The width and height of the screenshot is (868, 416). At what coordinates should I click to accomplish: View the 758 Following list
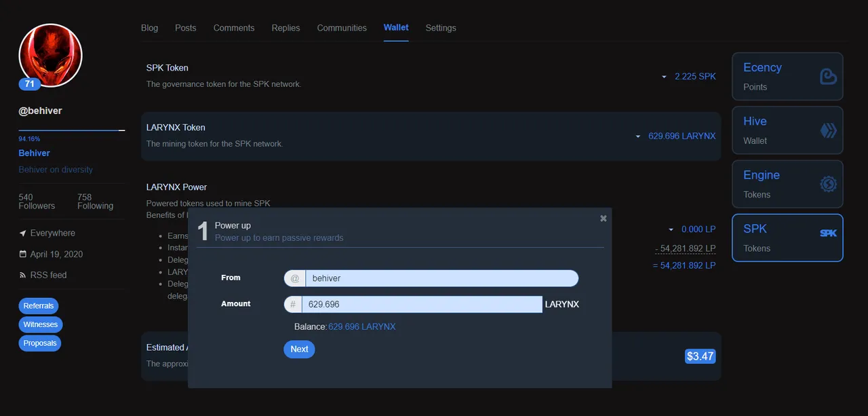pos(95,202)
